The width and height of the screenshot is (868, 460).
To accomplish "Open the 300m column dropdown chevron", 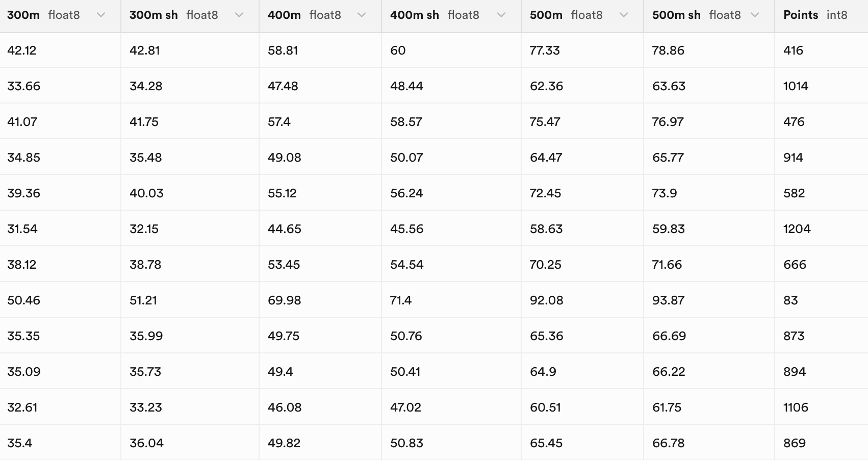I will point(101,15).
